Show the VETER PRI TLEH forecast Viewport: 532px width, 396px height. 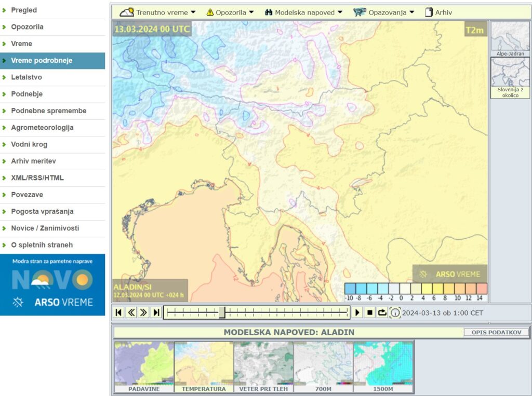click(x=263, y=367)
